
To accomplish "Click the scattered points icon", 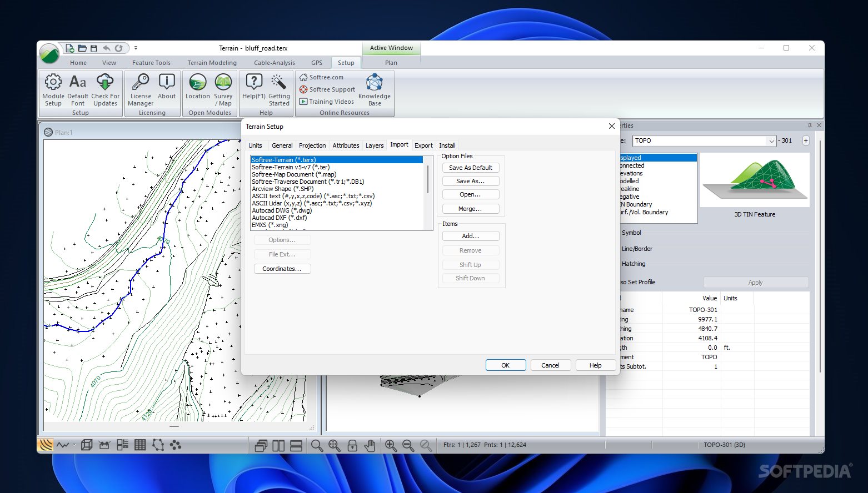I will point(176,445).
